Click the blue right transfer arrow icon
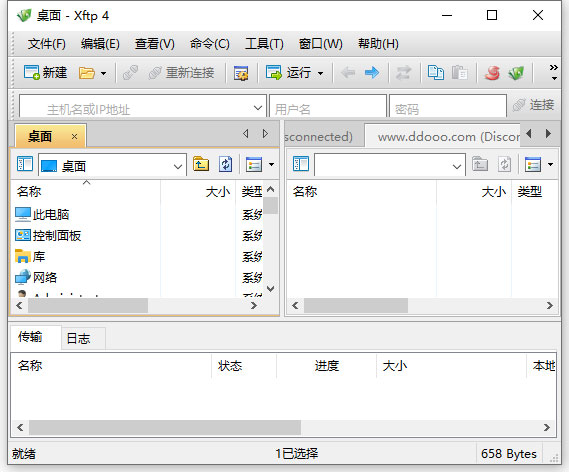The height and width of the screenshot is (472, 569). (x=372, y=73)
